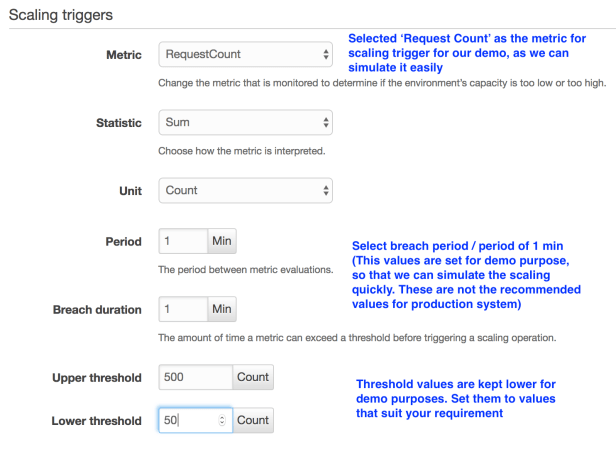Screen dimensions: 616x464
Task: Click the Lower threshold label
Action: (x=96, y=421)
